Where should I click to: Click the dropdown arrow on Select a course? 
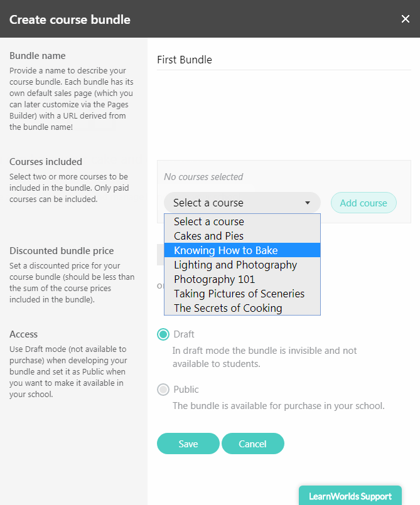pyautogui.click(x=308, y=202)
